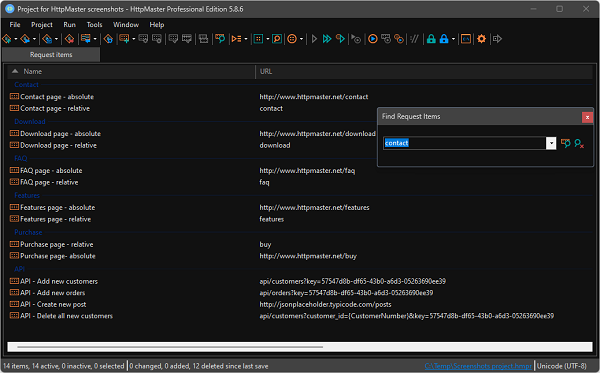Click the 'Unicode (UTF-8)' status bar entry
Image resolution: width=600 pixels, height=373 pixels.
(x=561, y=366)
